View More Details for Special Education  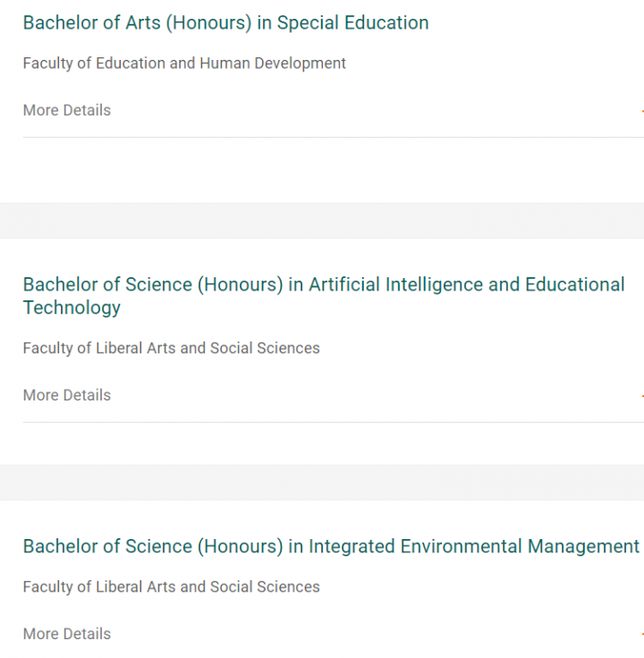click(67, 111)
